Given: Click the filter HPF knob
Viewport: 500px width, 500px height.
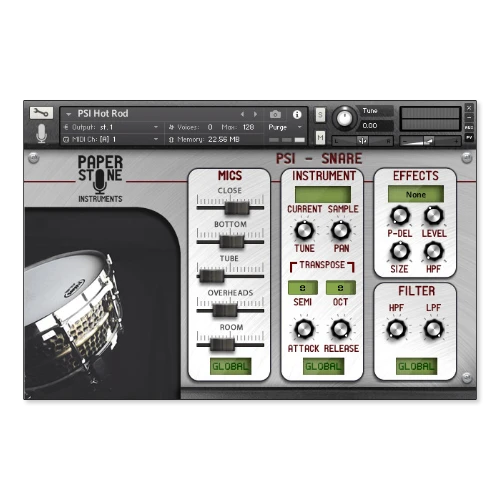Looking at the screenshot, I should [x=397, y=329].
